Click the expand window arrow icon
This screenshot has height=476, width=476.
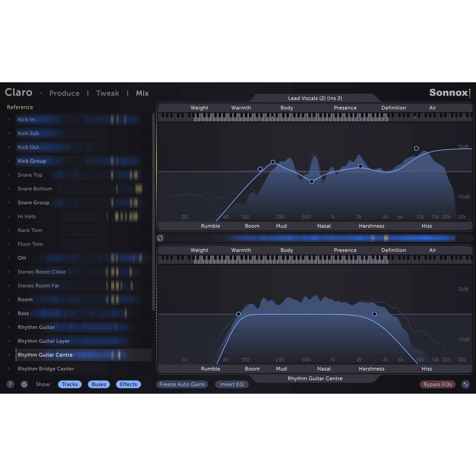[465, 384]
